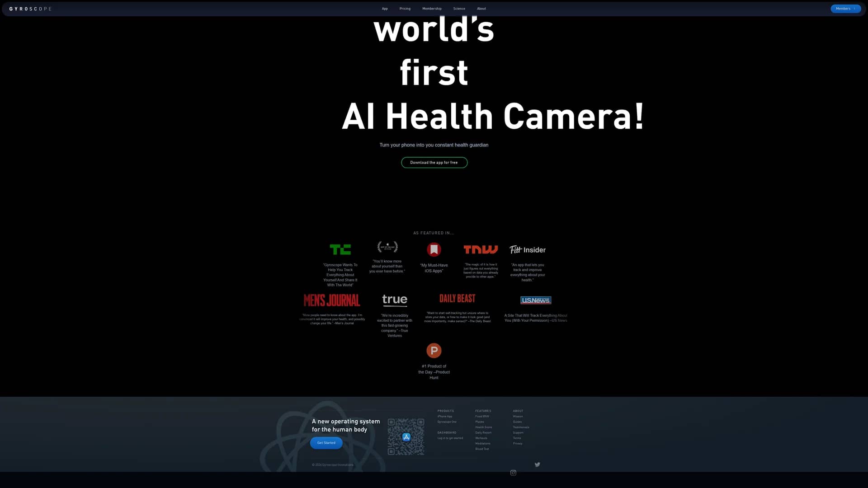The width and height of the screenshot is (868, 488).
Task: Open the Blood Test footer link
Action: (x=482, y=449)
